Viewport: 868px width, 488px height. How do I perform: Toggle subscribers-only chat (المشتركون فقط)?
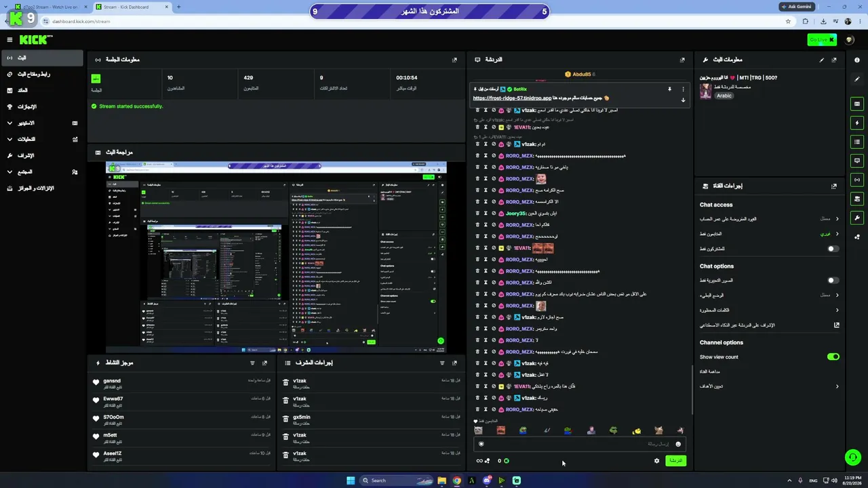point(833,249)
